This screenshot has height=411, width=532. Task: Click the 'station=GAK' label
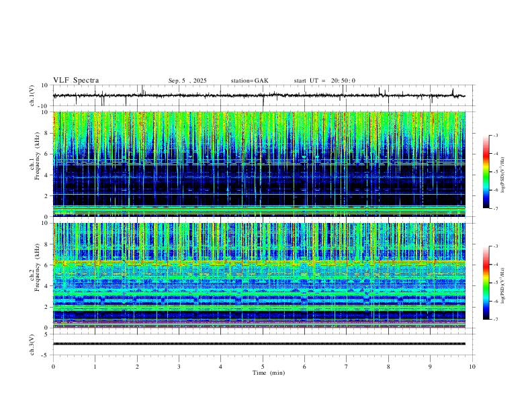[249, 81]
